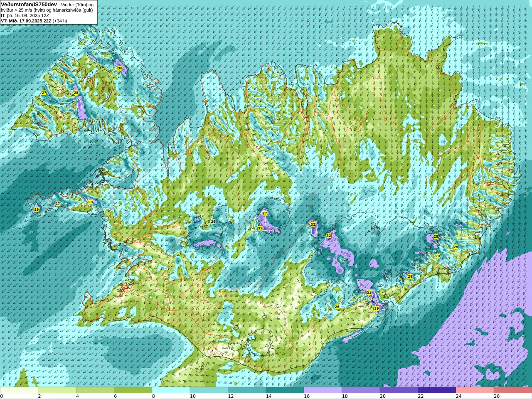
Task: Click the '(+34 h)' forecast offset text
Action: point(60,21)
